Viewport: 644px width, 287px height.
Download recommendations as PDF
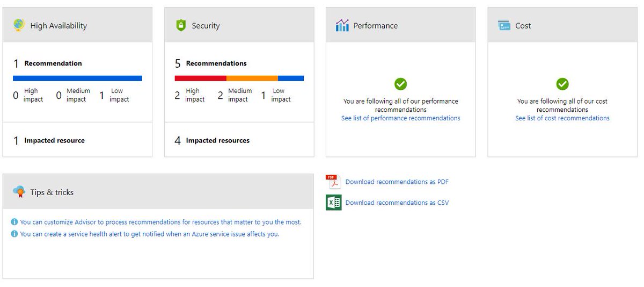(x=397, y=182)
